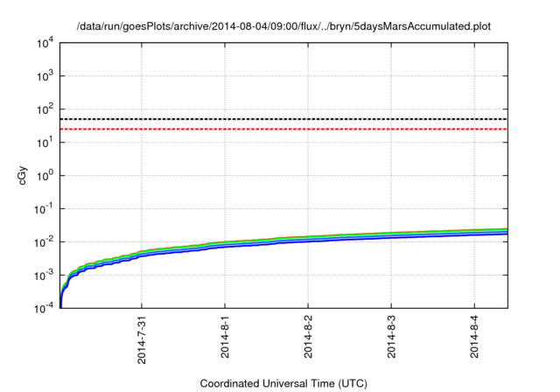Click the 10^-2 y-axis tick label
Screen dimensions: 560x392
pos(44,242)
